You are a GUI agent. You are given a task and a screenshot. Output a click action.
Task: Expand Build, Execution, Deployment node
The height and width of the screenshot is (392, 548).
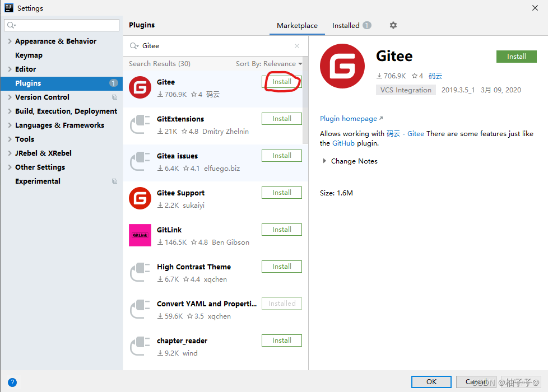pos(10,111)
